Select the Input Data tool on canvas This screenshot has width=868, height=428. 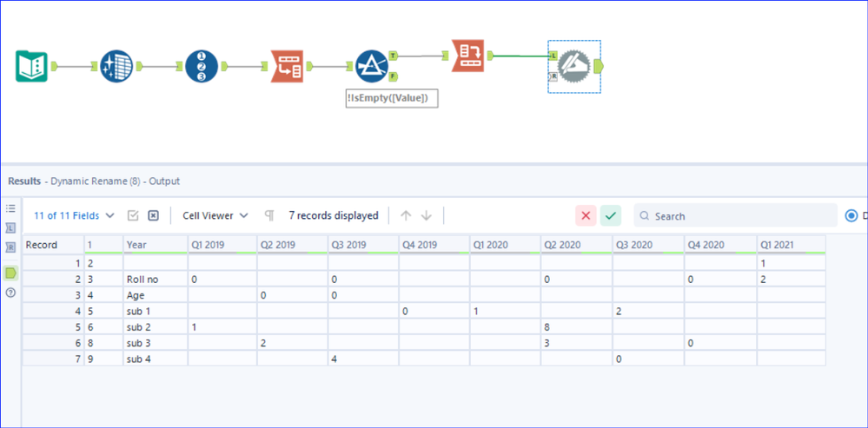pyautogui.click(x=31, y=66)
